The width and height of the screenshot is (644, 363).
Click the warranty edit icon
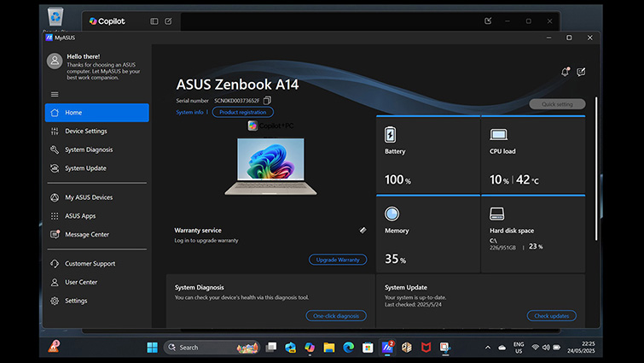coord(363,231)
